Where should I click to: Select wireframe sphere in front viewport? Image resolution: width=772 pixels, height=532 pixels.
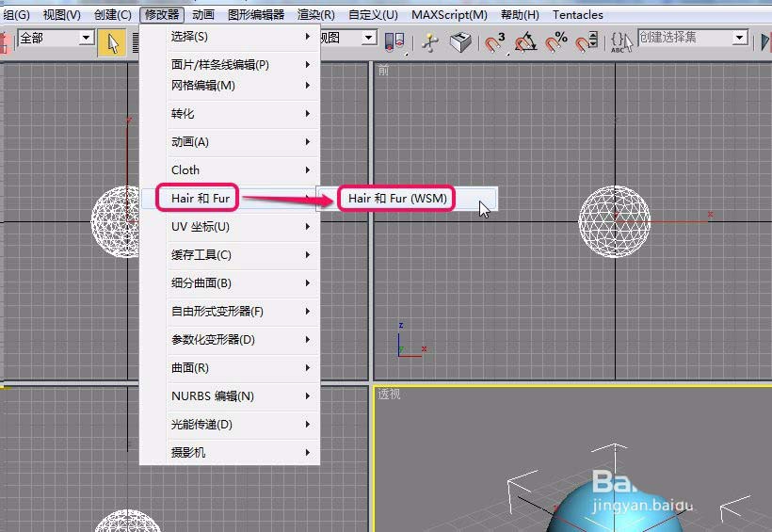615,221
